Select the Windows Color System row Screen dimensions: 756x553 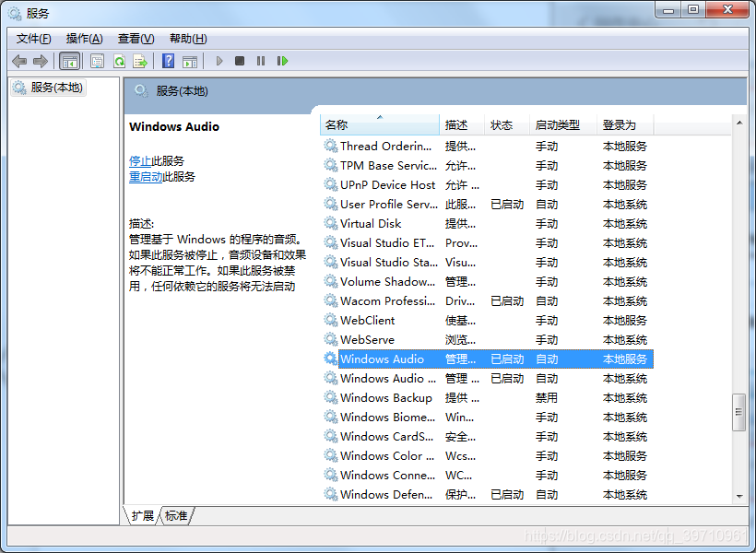(487, 455)
